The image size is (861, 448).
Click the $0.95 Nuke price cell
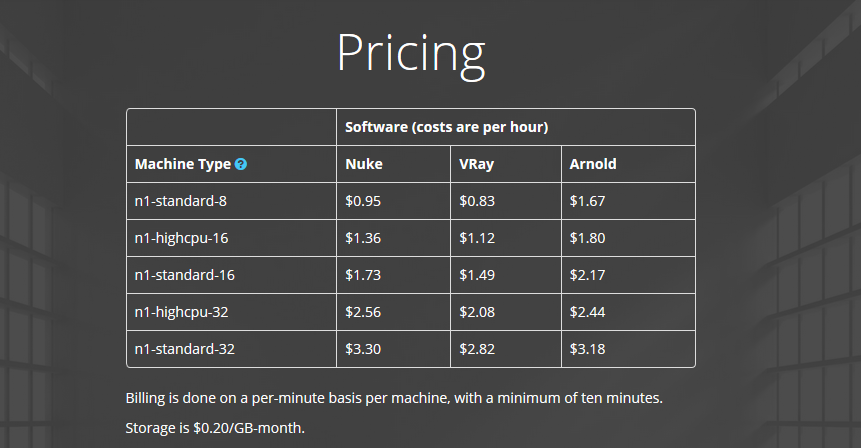pos(363,201)
